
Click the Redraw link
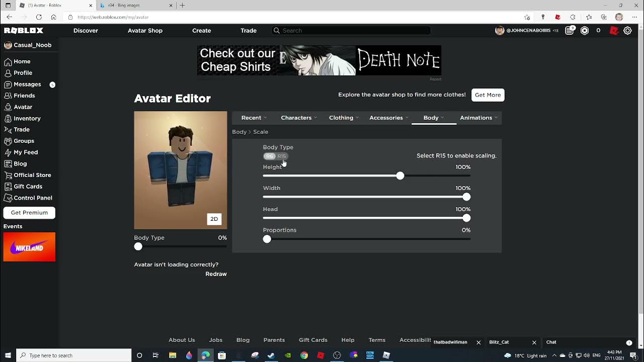click(x=216, y=274)
